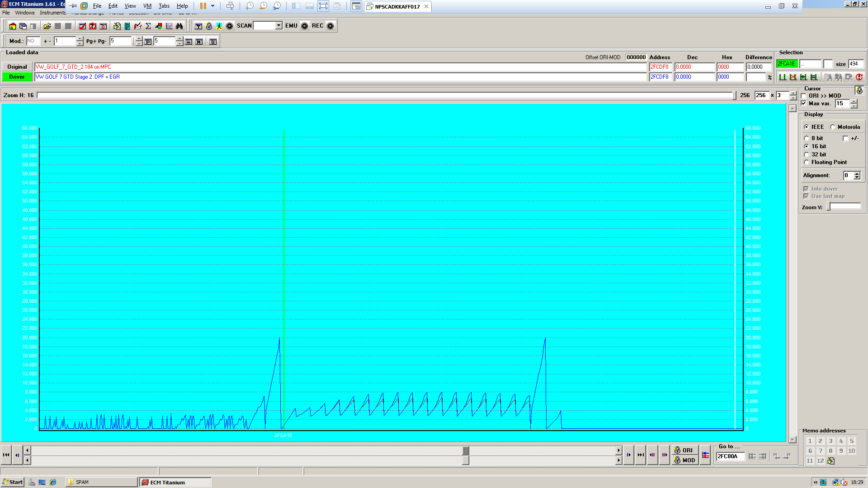Click the running man icon beside SCAN
This screenshot has width=868, height=488.
(219, 26)
